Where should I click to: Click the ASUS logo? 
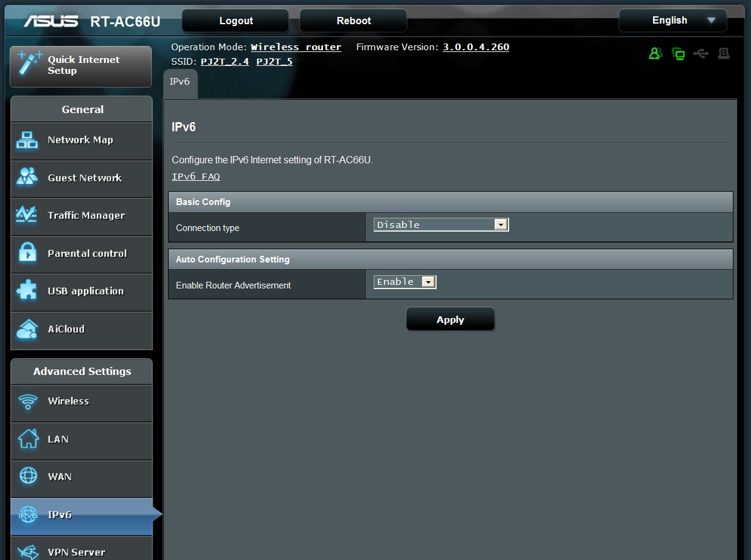[x=51, y=21]
